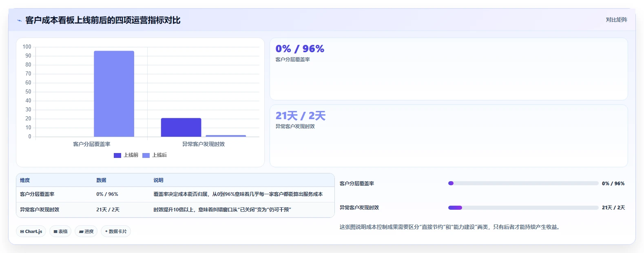Screen dimensions: 644x253
Task: Toggle the 上线前 legend swatch
Action: coord(117,155)
